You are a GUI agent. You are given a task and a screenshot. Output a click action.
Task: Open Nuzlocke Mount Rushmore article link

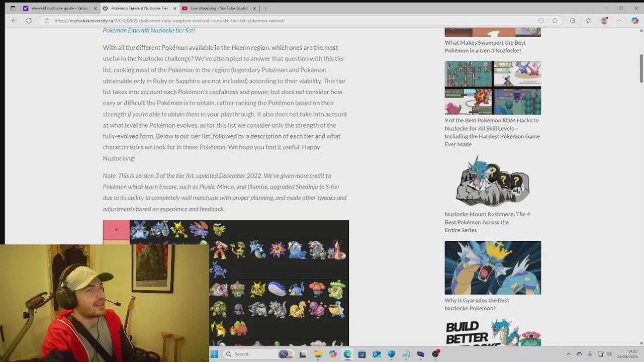(487, 222)
